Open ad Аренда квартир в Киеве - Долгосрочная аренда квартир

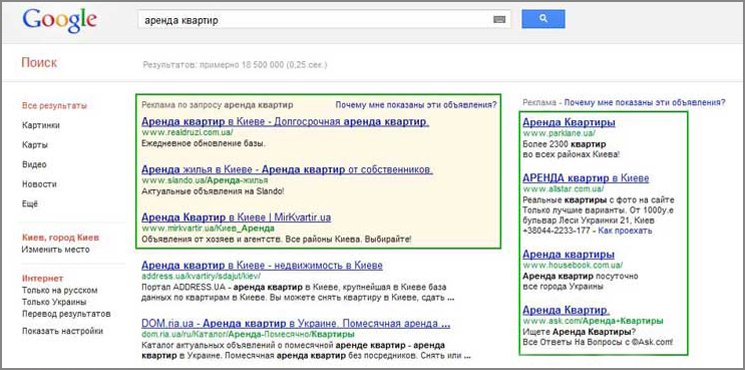click(x=285, y=122)
